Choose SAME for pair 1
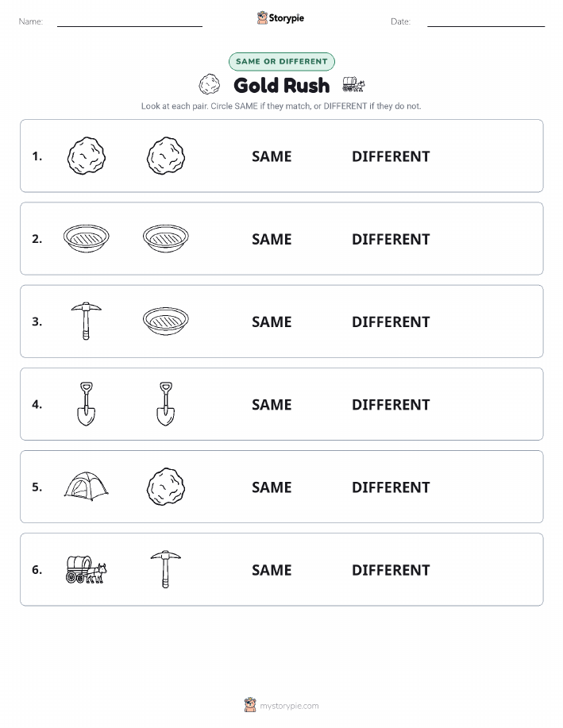 coord(272,156)
